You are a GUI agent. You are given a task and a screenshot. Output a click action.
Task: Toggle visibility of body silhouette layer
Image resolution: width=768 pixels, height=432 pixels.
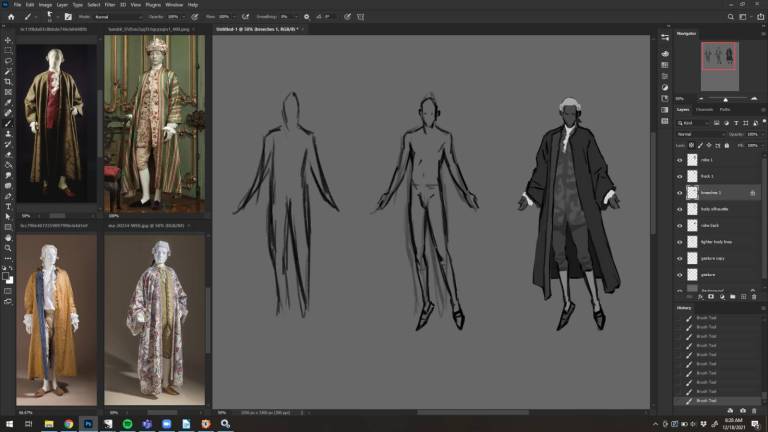click(680, 209)
